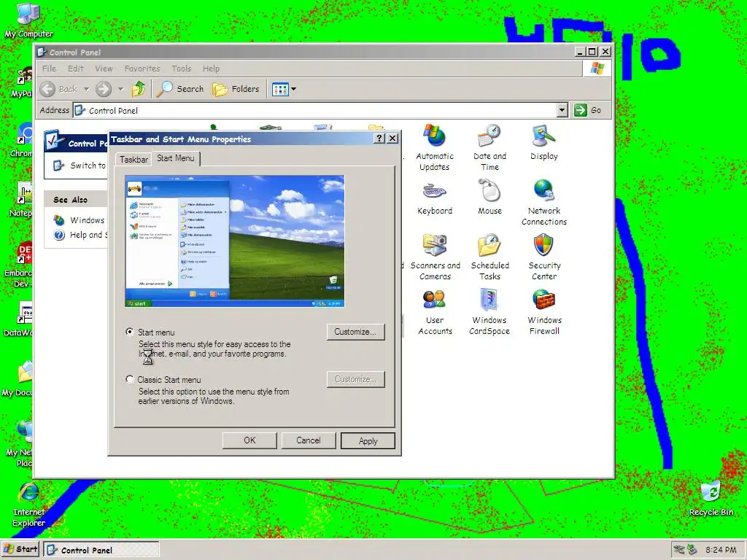This screenshot has width=747, height=560.
Task: Click the clock showing 8:24 PM
Action: coord(720,550)
